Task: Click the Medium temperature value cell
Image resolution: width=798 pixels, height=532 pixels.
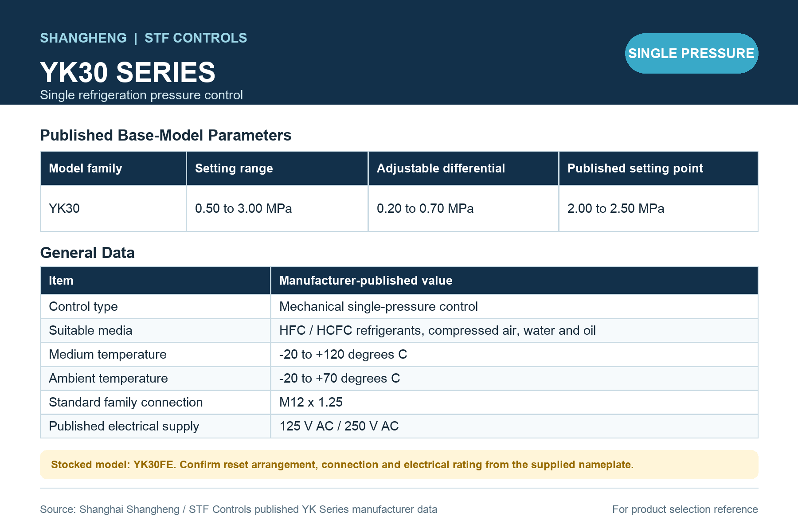Action: [514, 354]
